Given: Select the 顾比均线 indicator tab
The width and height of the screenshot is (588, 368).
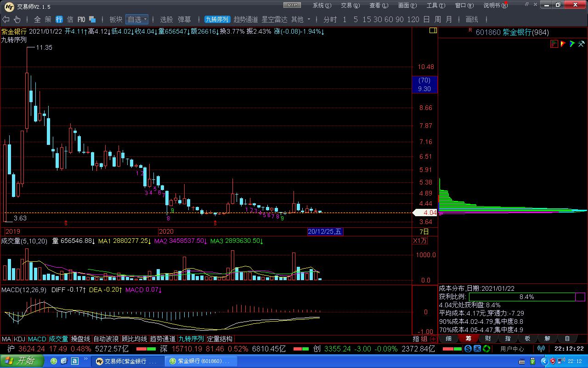Looking at the screenshot, I should point(134,339).
